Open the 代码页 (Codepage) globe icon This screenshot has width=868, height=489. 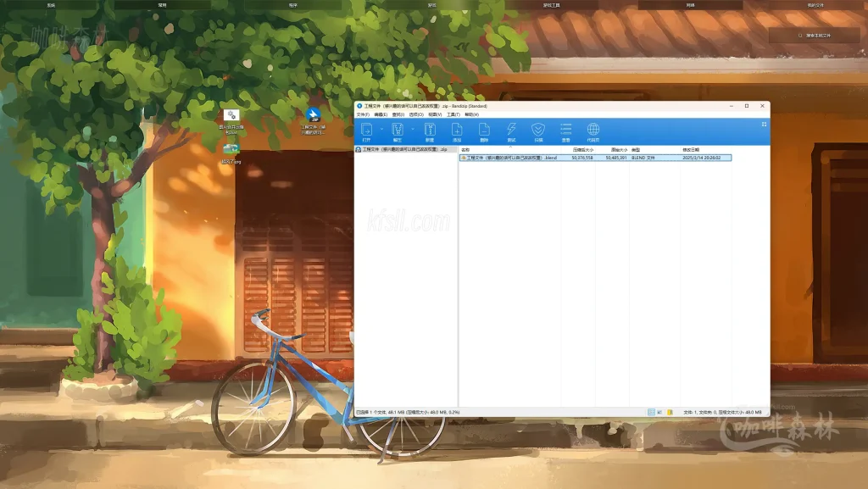[x=593, y=131]
